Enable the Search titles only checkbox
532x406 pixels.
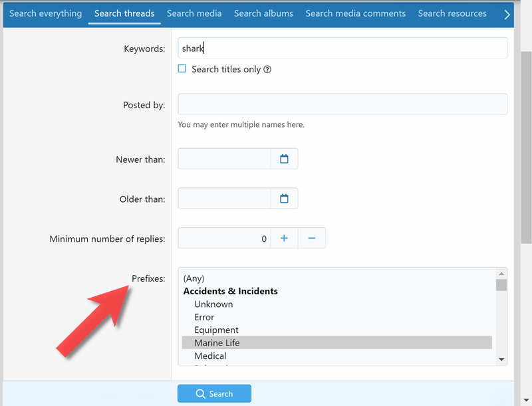point(182,69)
